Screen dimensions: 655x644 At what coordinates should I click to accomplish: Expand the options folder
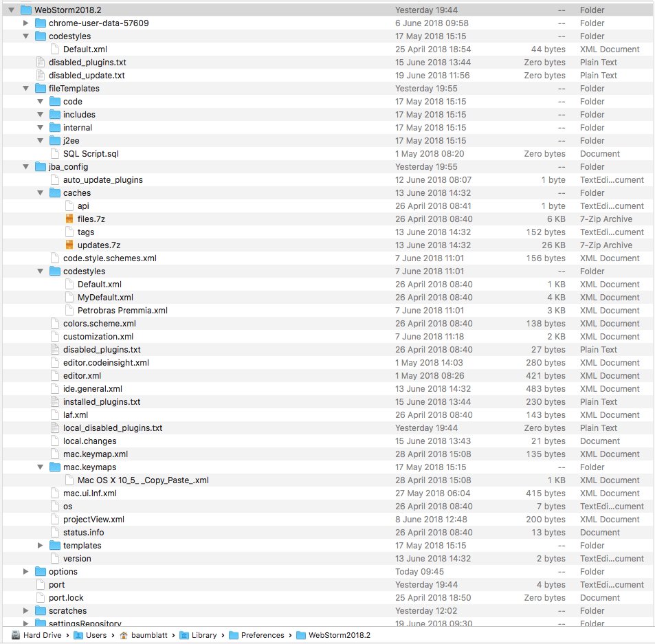click(26, 571)
